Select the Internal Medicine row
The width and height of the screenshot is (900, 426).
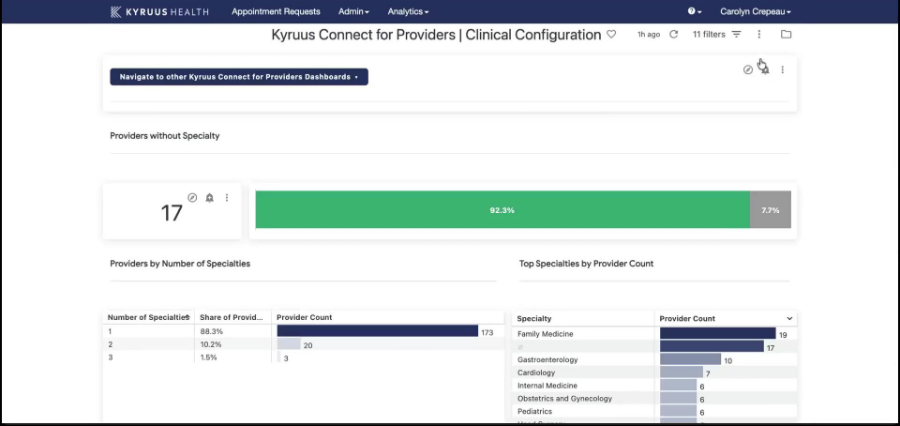coord(654,386)
